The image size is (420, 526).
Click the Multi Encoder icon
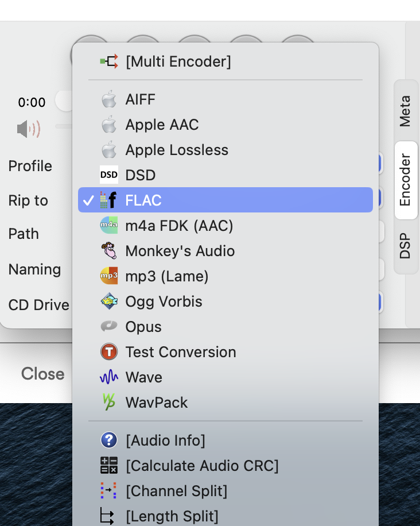(109, 61)
